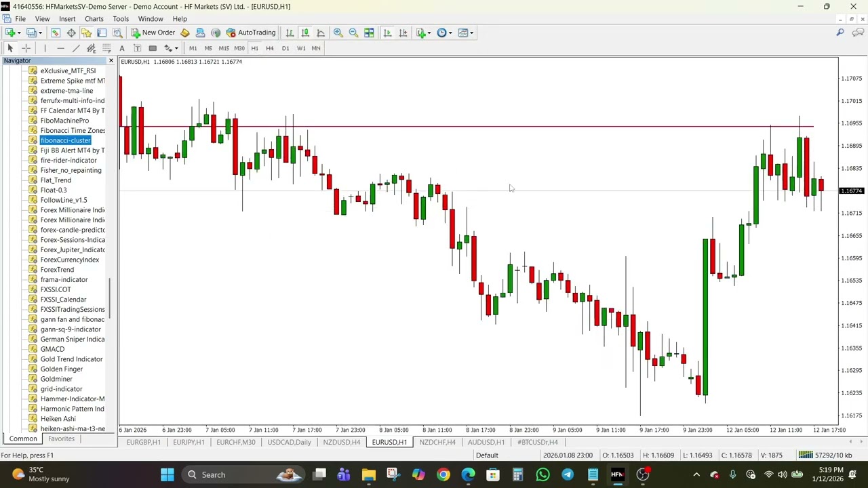Select the horizontal line tool
The width and height of the screenshot is (868, 488).
[60, 48]
